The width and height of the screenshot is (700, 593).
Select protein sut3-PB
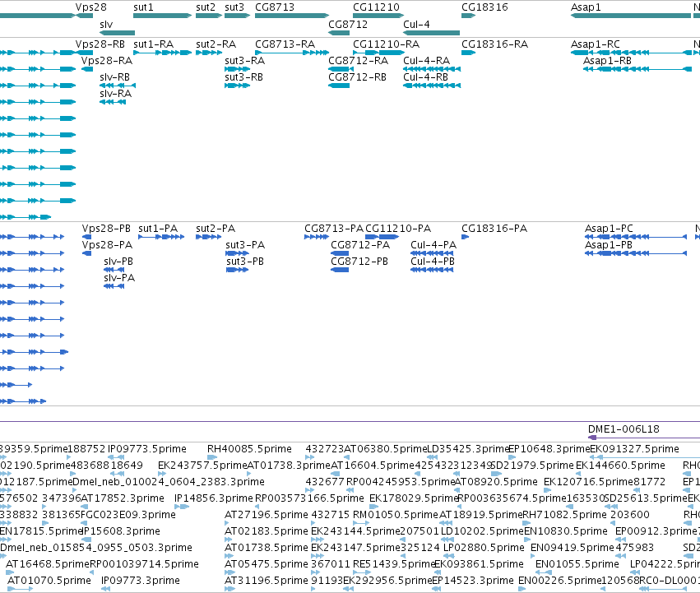[x=245, y=262]
